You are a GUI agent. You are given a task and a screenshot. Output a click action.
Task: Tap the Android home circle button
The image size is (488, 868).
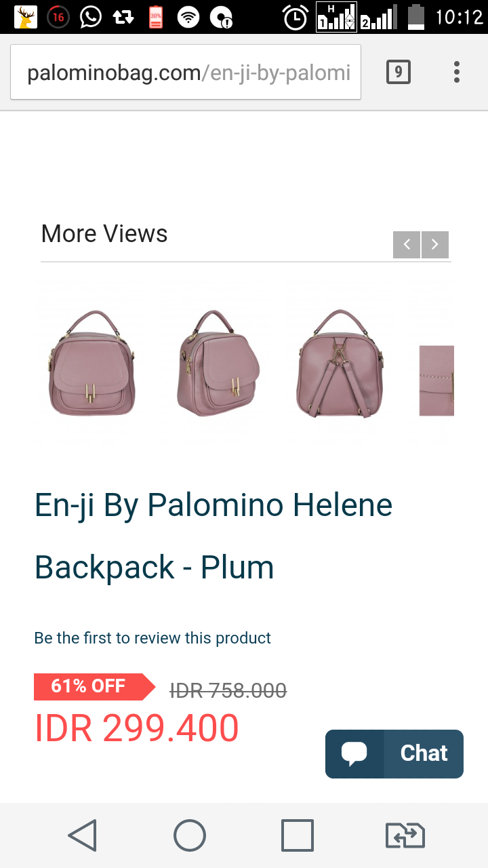[190, 835]
